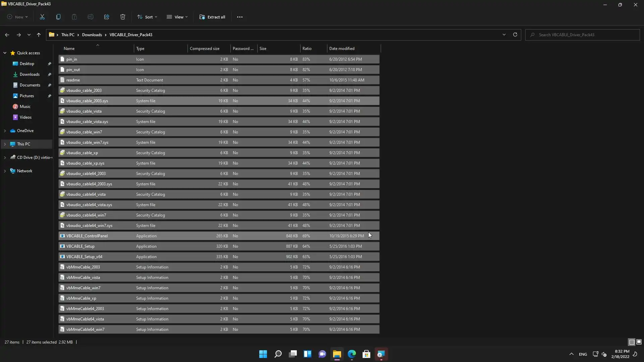
Task: Open Microsoft Edge from the taskbar
Action: (352, 354)
